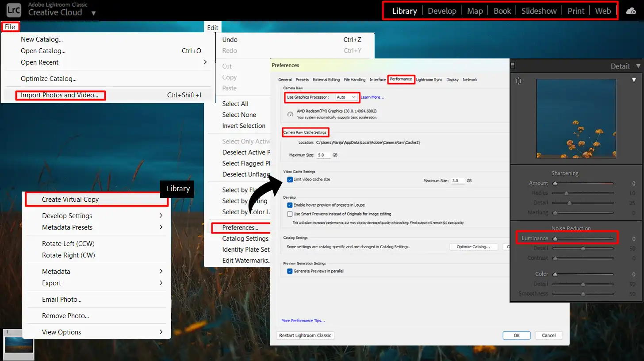Collapse the Detail panel with its header triangle

pyautogui.click(x=638, y=66)
